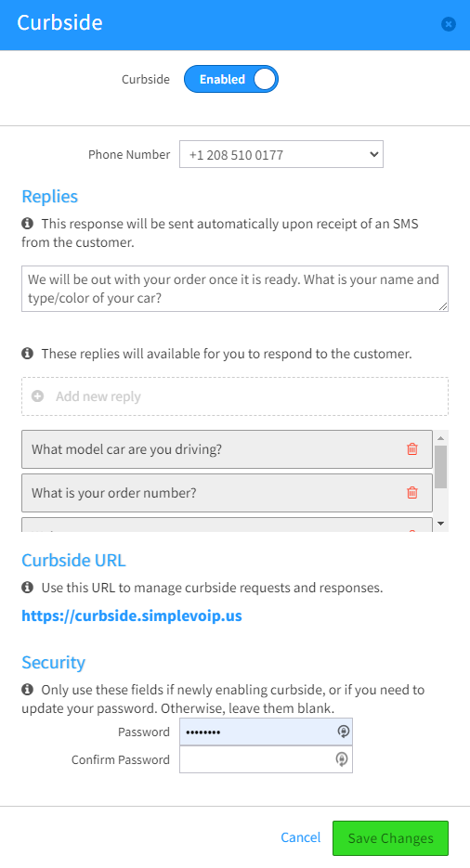Cancel the Curbside changes

(301, 837)
